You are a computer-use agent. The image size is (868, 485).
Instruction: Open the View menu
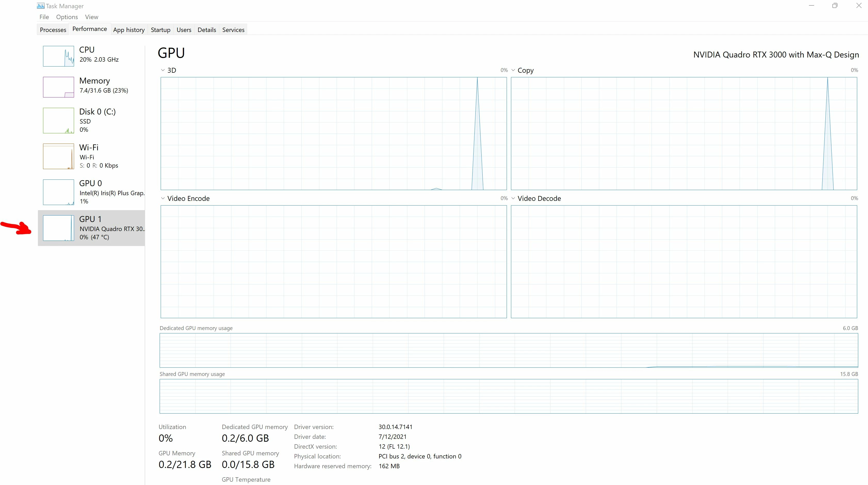[92, 17]
